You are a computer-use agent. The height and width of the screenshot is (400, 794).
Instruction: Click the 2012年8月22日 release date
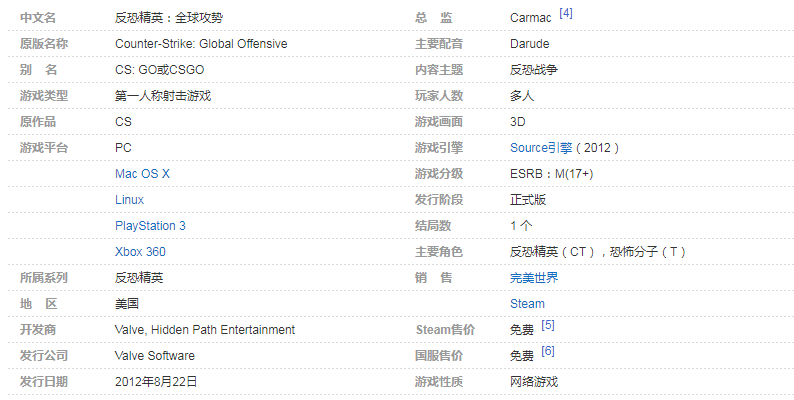click(x=156, y=382)
